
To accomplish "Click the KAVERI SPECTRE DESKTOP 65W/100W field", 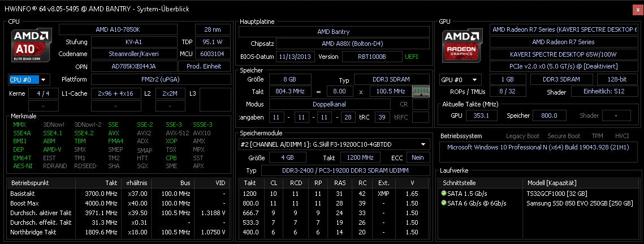I will 564,54.
